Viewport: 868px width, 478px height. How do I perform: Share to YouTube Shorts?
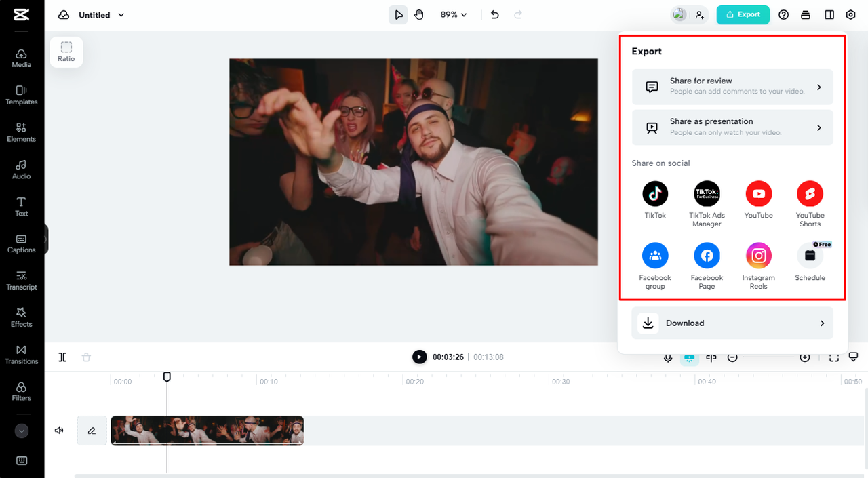810,204
